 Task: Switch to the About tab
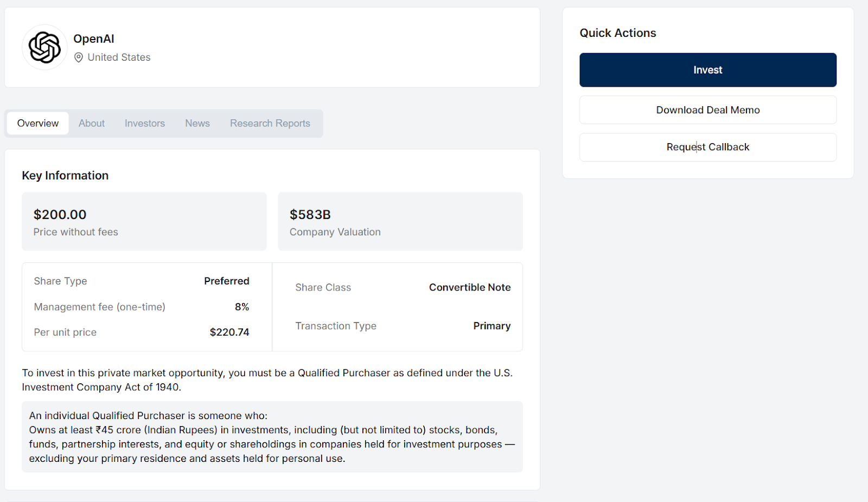(x=92, y=124)
